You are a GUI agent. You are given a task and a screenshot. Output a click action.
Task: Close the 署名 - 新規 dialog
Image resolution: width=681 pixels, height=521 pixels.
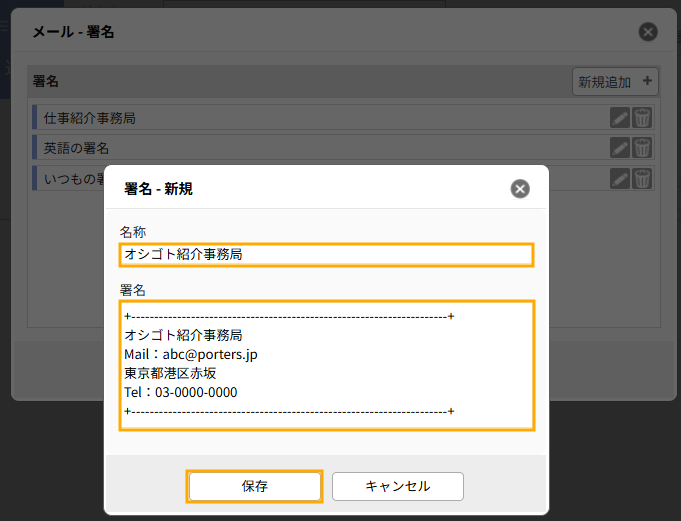(x=519, y=189)
